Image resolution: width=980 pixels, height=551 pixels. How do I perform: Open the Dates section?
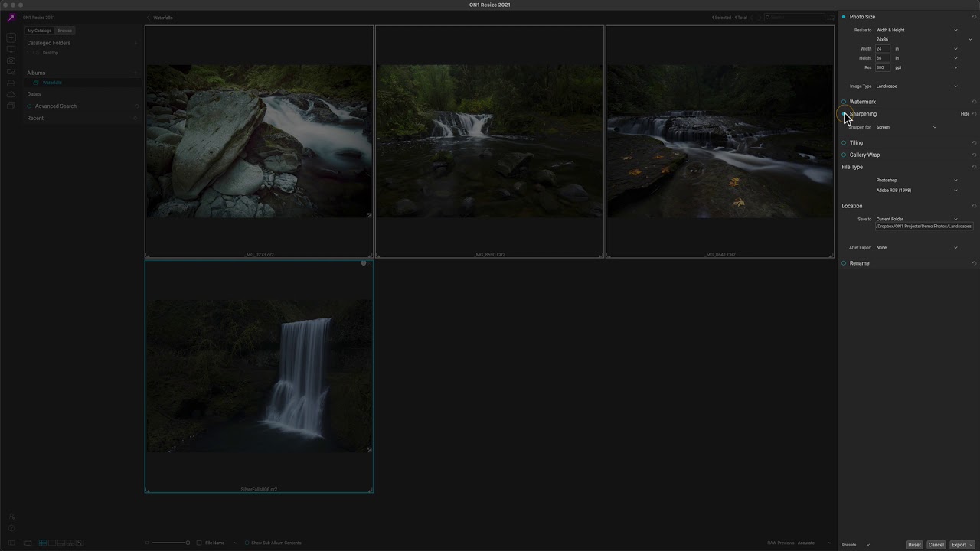coord(34,94)
